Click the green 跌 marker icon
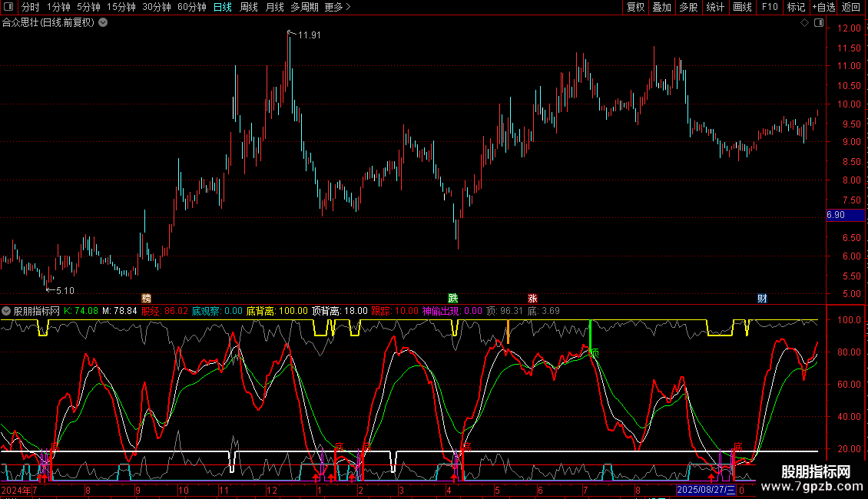 (x=453, y=298)
